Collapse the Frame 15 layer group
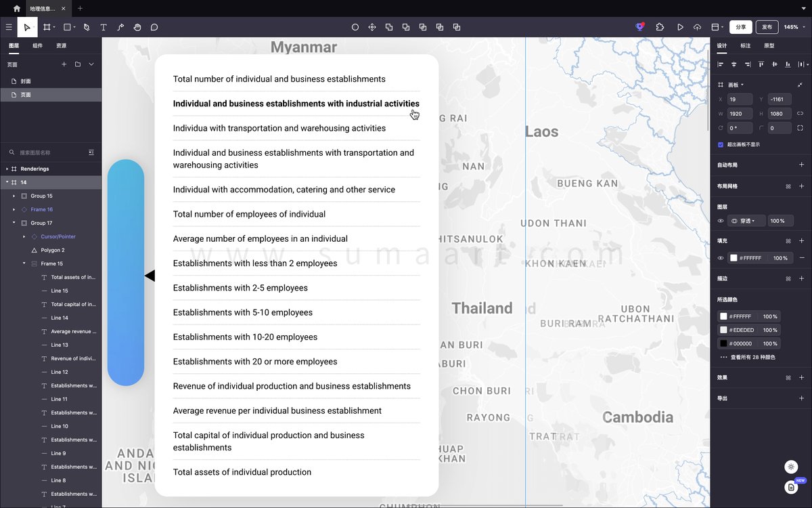 24,263
